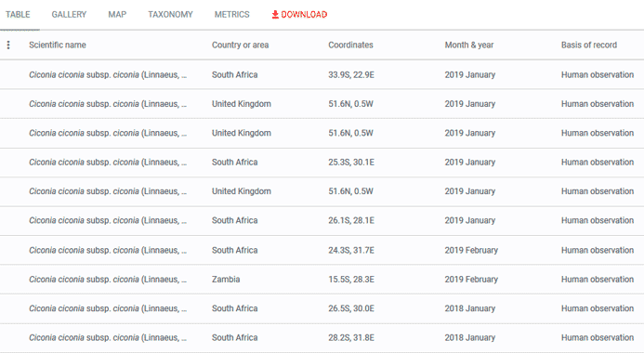This screenshot has width=644, height=353.
Task: Open the Zambia occurrence record row
Action: click(322, 280)
